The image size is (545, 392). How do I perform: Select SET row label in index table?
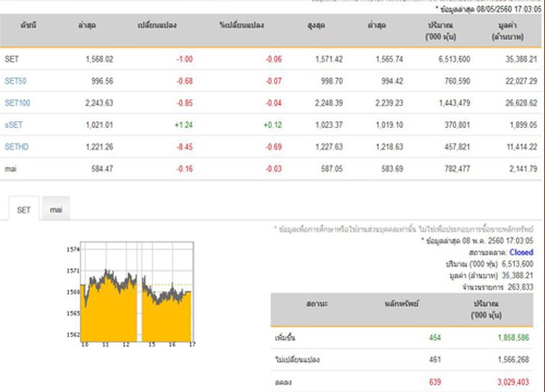click(12, 59)
